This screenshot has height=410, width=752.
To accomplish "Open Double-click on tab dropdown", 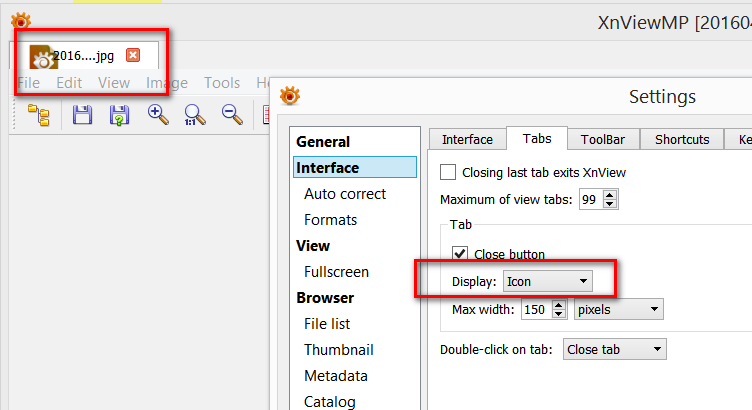I will [x=614, y=350].
